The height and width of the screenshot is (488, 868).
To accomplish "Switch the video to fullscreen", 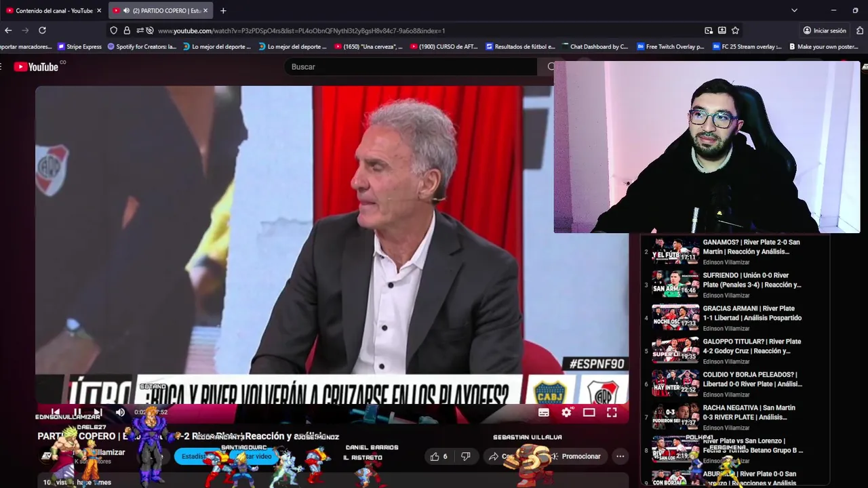I will 612,412.
